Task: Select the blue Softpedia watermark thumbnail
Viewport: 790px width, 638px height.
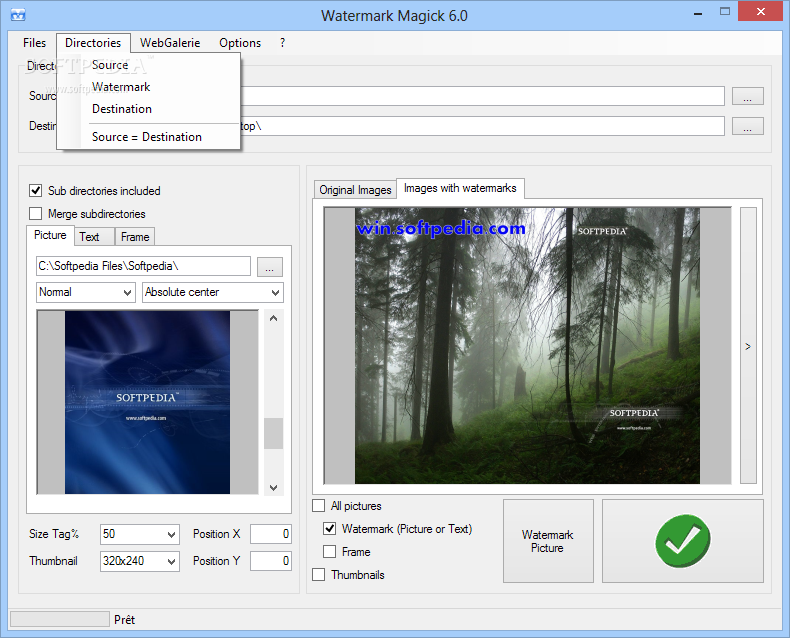Action: tap(147, 402)
